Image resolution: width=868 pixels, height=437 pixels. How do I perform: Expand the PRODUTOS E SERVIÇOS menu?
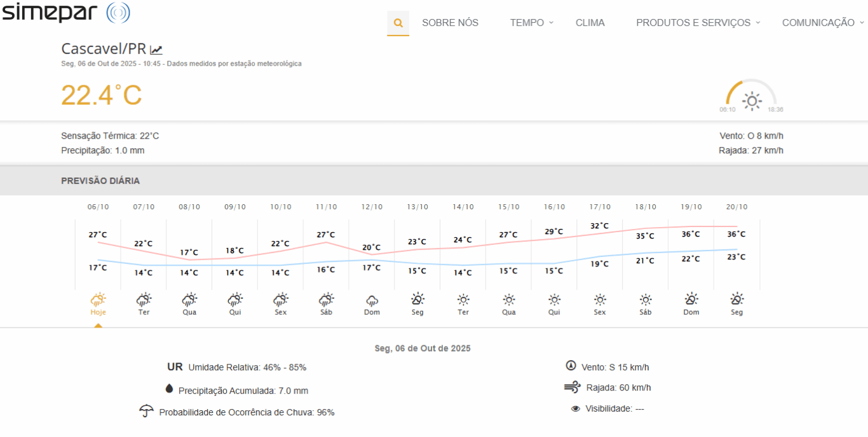[697, 23]
